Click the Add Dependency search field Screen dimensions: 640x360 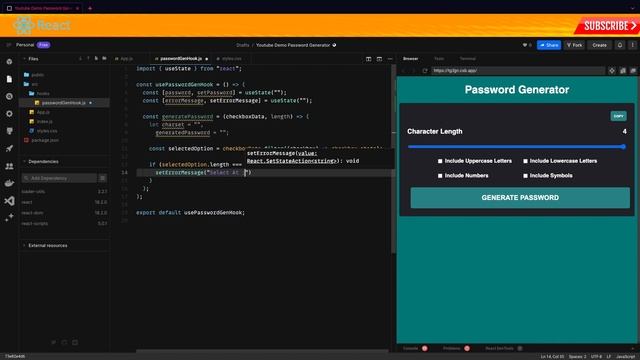coord(60,178)
